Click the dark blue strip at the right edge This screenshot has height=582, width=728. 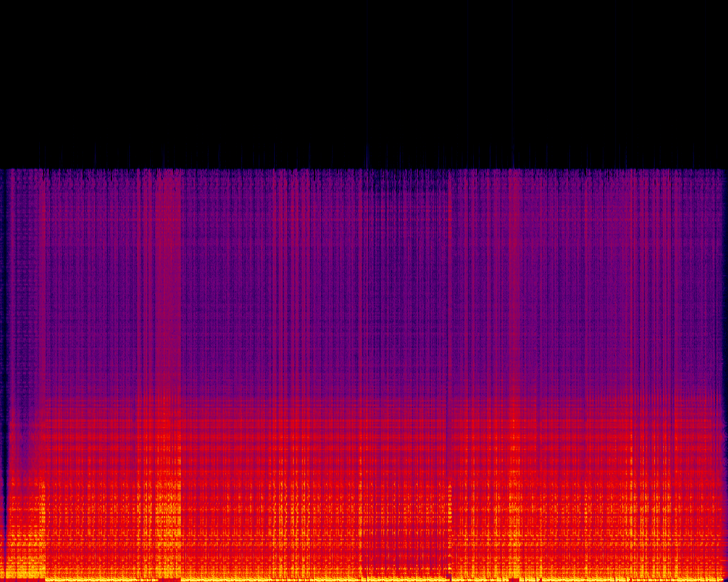coord(725,341)
